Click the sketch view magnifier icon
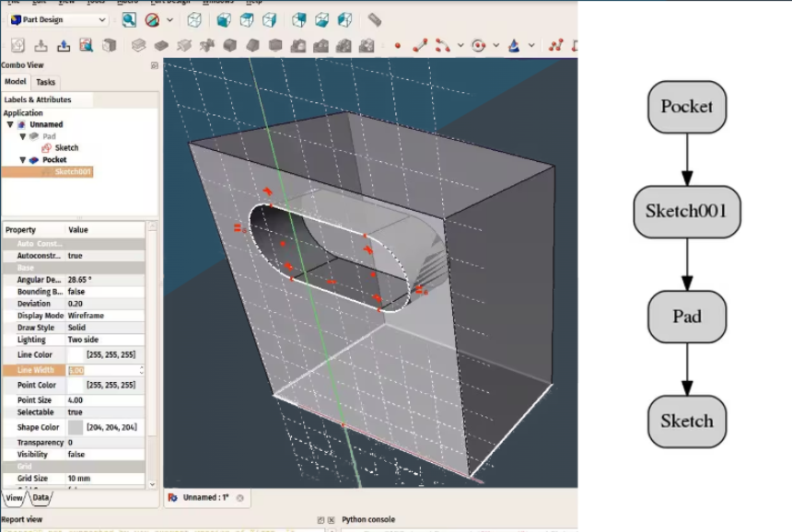Image resolution: width=792 pixels, height=532 pixels. (87, 45)
